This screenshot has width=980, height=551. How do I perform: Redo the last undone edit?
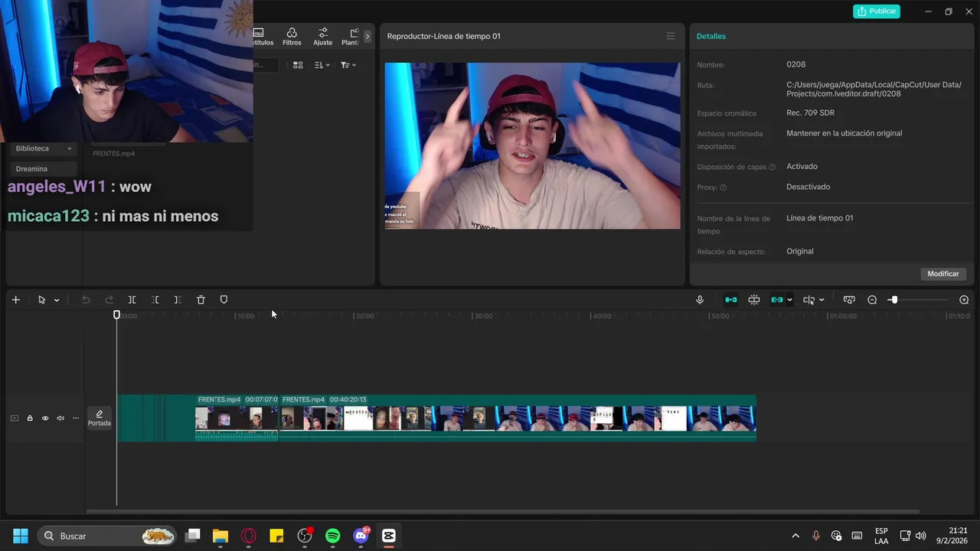coord(109,300)
